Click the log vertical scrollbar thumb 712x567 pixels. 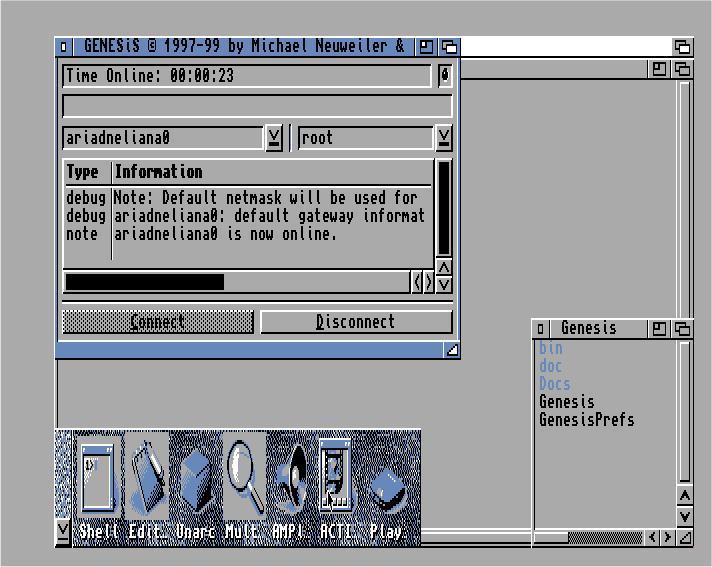coord(444,207)
